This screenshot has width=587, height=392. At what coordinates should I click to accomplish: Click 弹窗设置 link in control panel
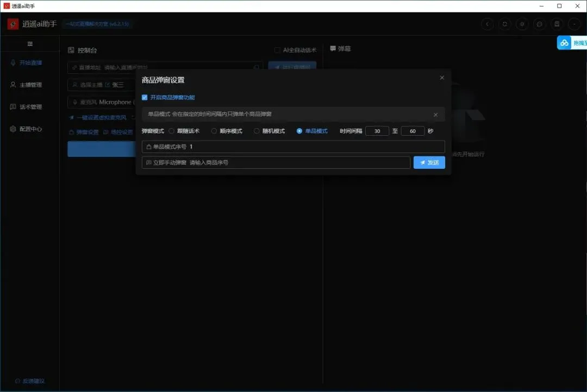click(x=84, y=132)
